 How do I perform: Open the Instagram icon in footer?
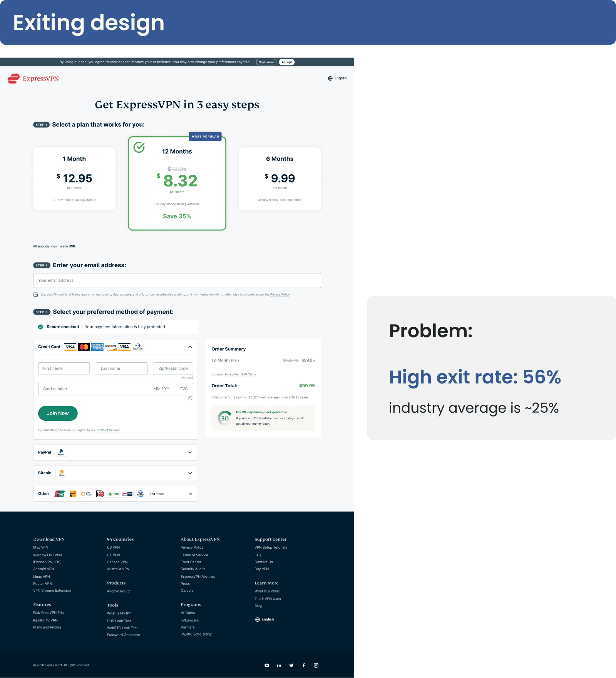(316, 665)
